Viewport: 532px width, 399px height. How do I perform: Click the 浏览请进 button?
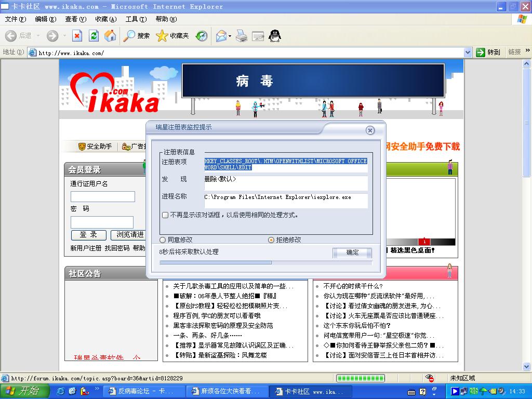click(129, 235)
